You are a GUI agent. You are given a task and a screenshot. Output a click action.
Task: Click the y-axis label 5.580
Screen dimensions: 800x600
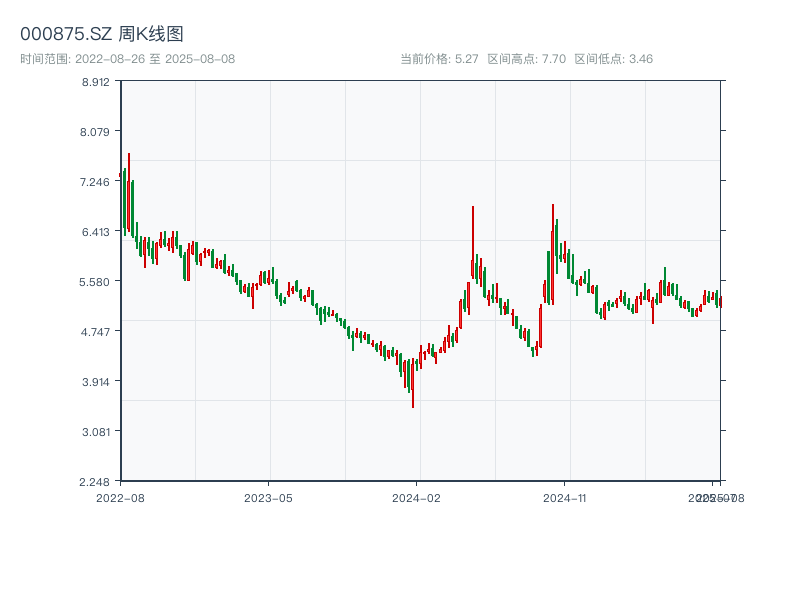(x=95, y=282)
